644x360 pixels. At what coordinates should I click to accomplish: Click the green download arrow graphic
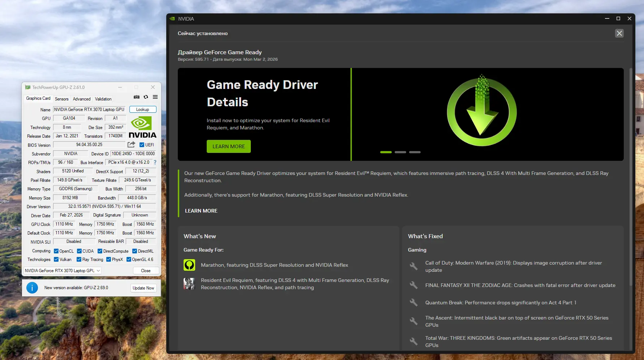[x=482, y=111]
